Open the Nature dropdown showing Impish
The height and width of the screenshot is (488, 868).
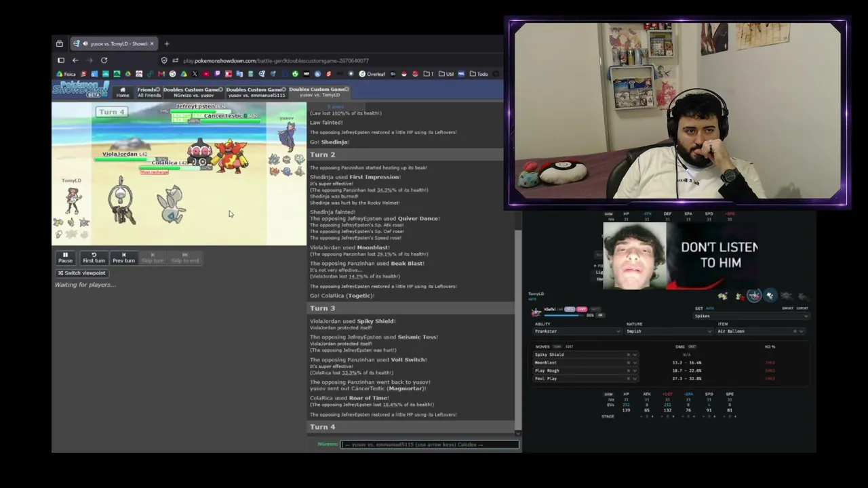[x=669, y=331]
